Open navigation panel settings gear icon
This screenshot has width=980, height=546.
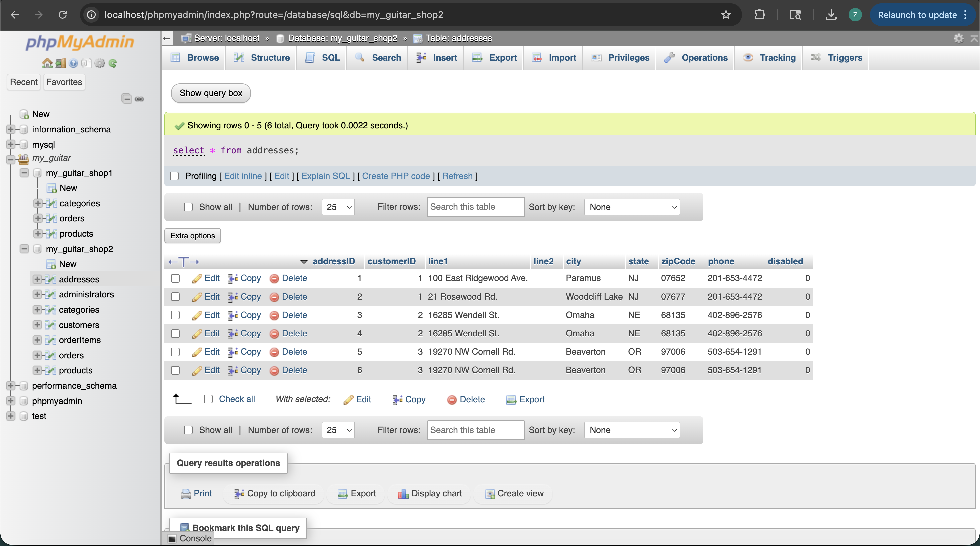(x=100, y=63)
